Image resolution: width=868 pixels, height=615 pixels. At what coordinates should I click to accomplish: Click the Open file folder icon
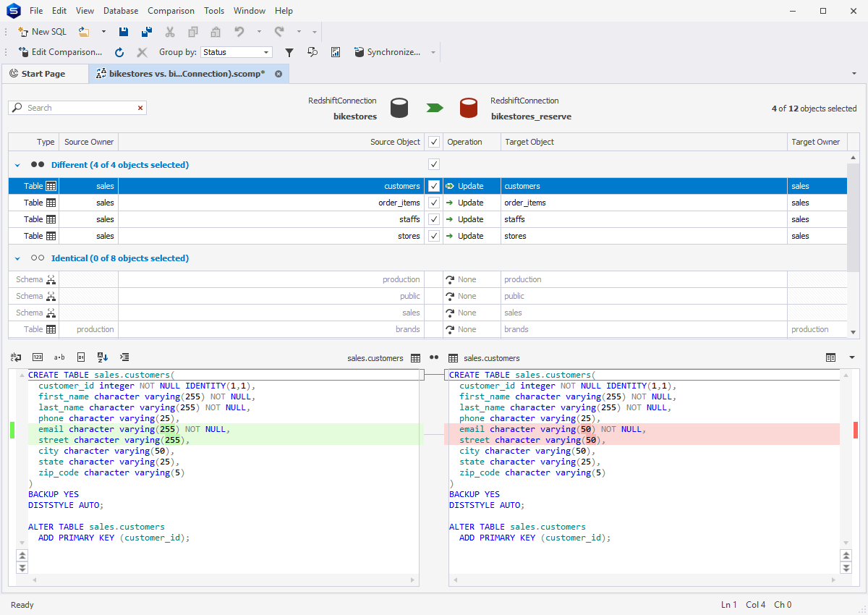tap(84, 32)
